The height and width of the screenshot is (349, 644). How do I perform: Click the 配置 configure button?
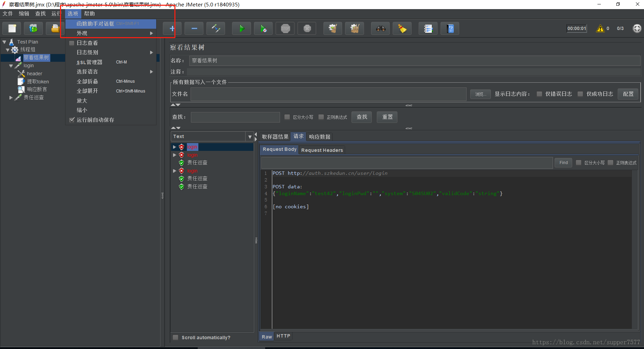[x=628, y=94]
